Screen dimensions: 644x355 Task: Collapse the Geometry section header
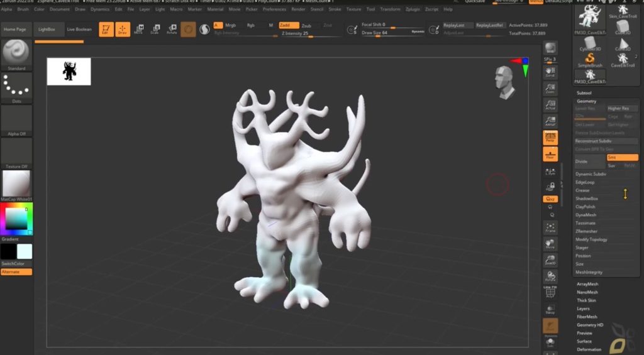click(x=587, y=101)
